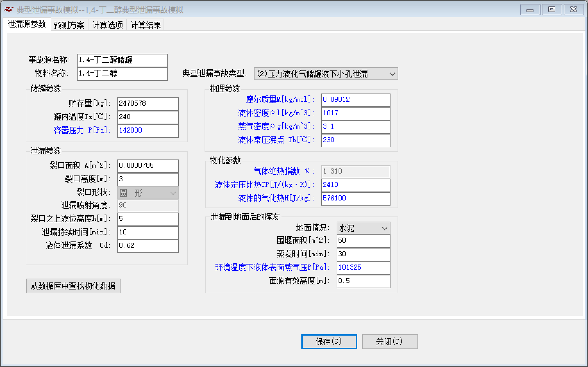Viewport: 588px width, 367px height.
Task: Click the 物料名称 input field
Action: 122,74
